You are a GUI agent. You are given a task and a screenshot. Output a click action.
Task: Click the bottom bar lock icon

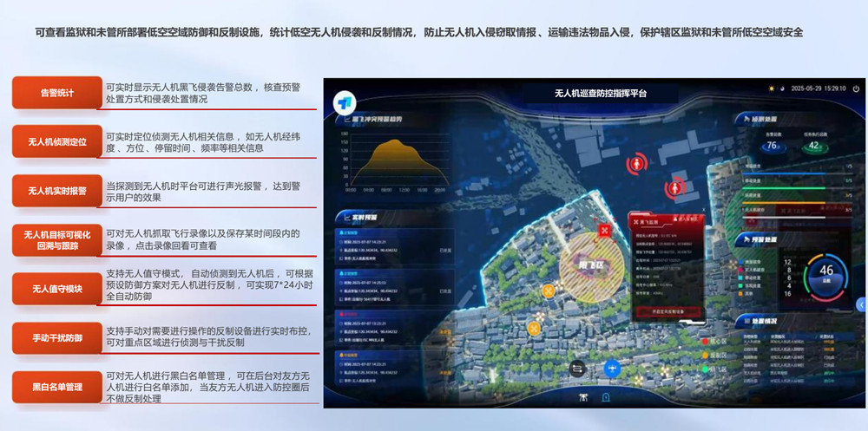point(606,396)
